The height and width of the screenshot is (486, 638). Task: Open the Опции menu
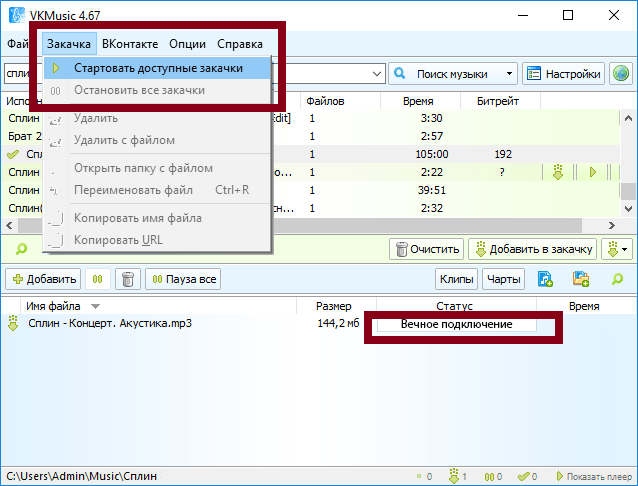pyautogui.click(x=187, y=44)
